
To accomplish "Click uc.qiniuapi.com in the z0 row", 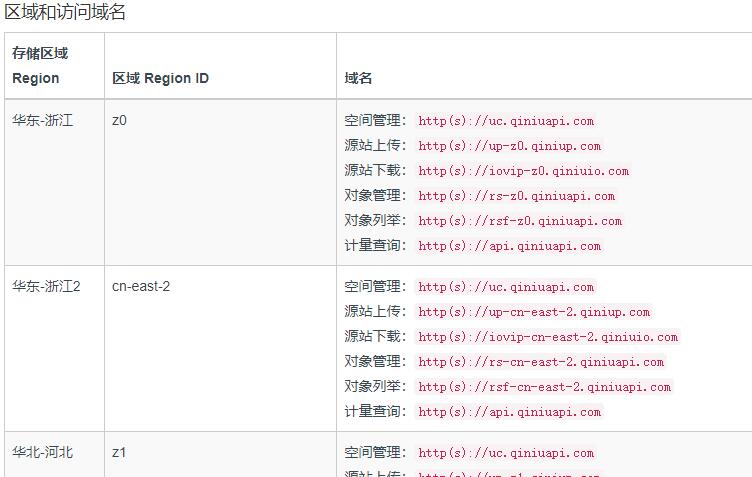I will [x=506, y=121].
